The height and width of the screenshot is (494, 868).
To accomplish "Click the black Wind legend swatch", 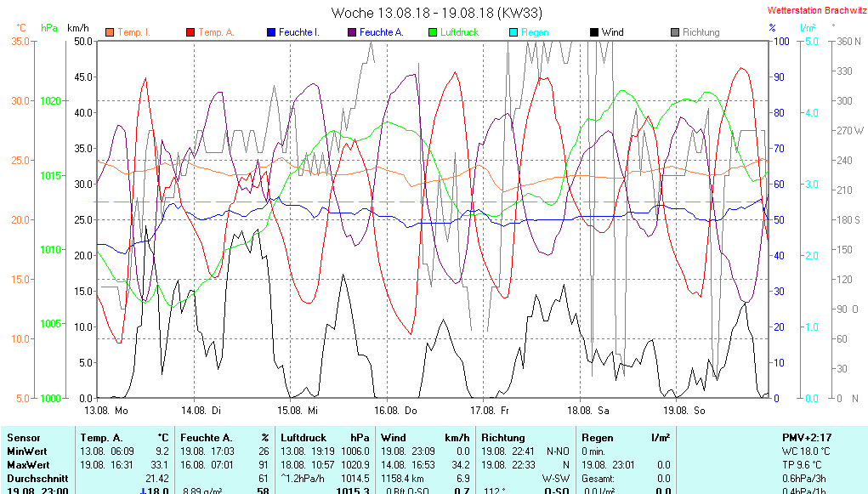I will click(593, 32).
